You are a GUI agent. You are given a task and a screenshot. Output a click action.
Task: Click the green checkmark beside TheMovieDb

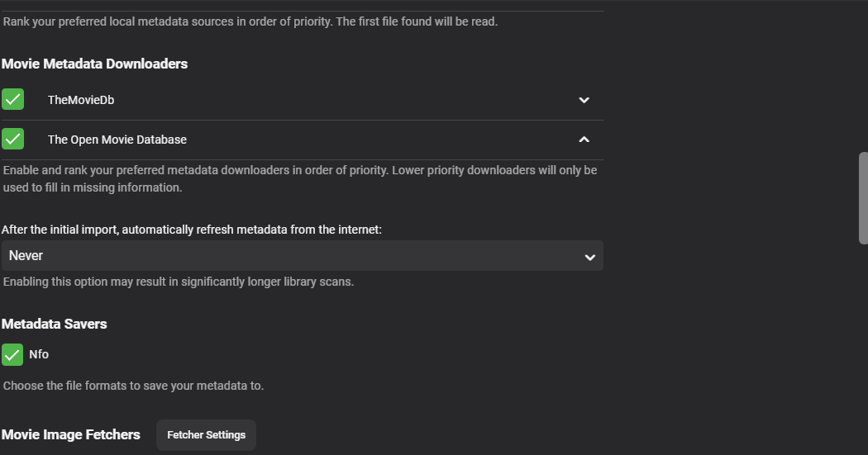13,100
